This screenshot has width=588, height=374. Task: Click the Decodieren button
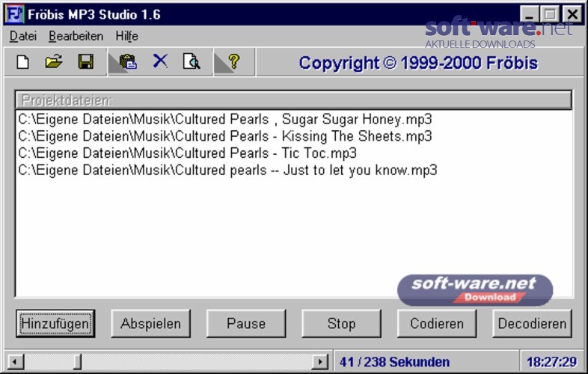pyautogui.click(x=532, y=324)
